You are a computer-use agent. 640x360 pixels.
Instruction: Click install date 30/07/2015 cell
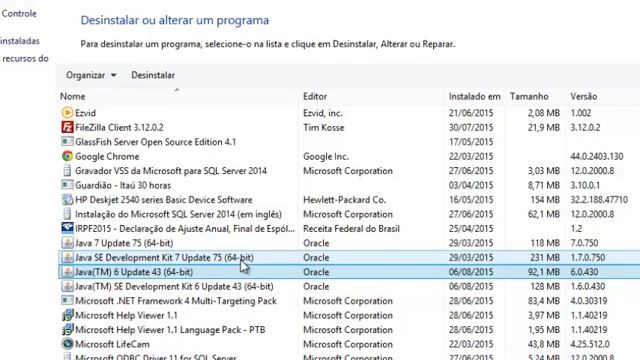(471, 127)
